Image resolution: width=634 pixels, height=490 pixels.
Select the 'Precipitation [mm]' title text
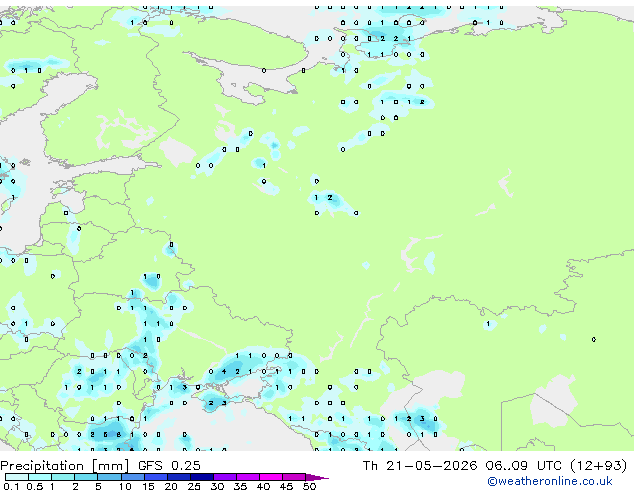coord(64,466)
